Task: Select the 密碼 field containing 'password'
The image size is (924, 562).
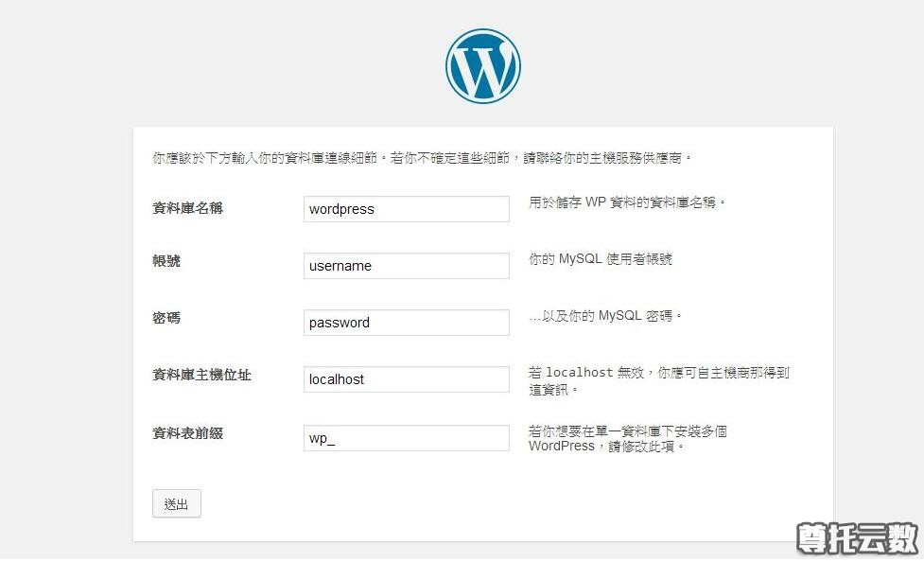Action: point(406,323)
